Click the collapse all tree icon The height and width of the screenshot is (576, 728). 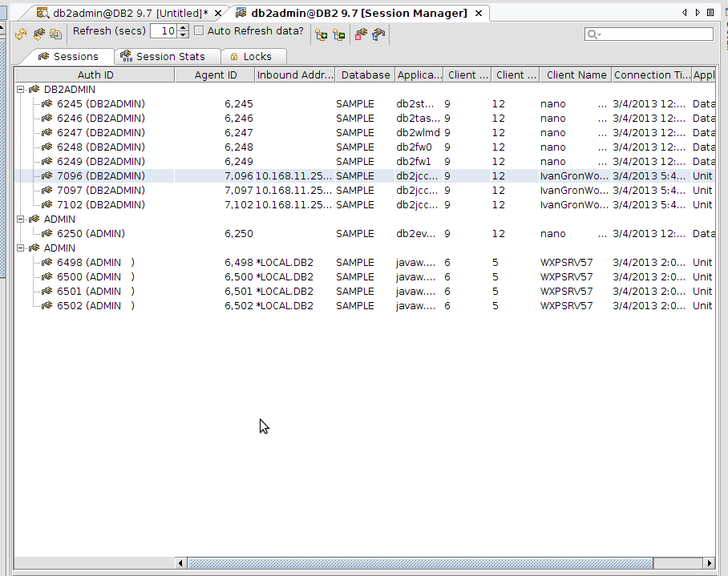(x=339, y=35)
